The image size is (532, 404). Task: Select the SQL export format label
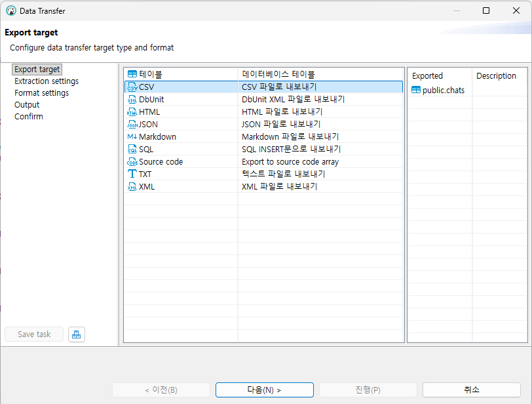[x=146, y=150]
